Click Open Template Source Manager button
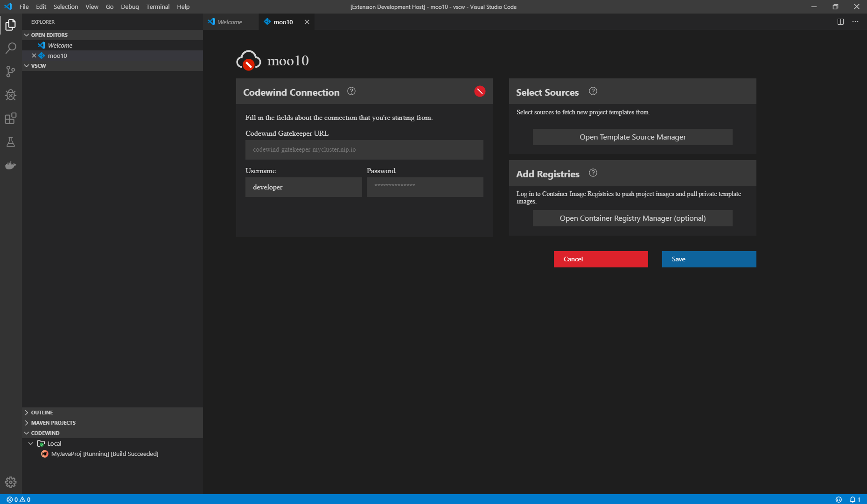The image size is (867, 504). (632, 137)
